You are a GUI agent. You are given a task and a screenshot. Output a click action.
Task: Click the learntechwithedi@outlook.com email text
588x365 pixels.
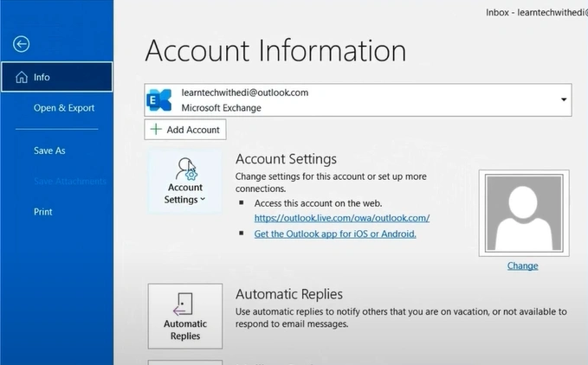pyautogui.click(x=245, y=93)
